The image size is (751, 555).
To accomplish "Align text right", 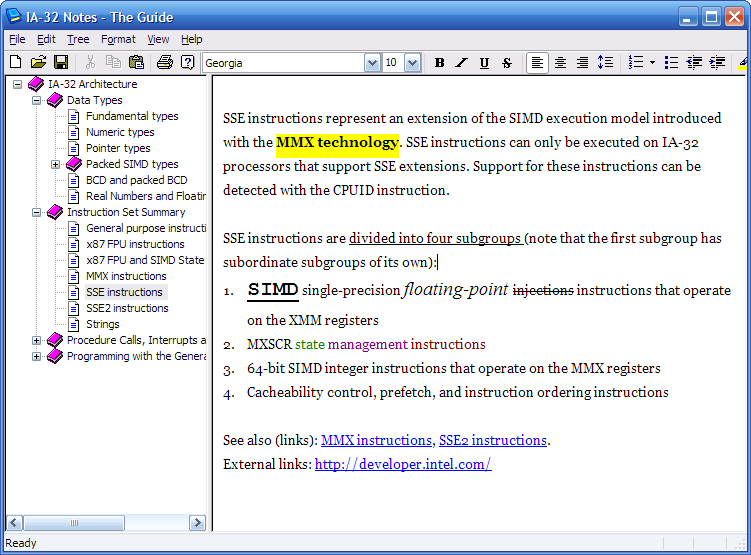I will (x=582, y=63).
